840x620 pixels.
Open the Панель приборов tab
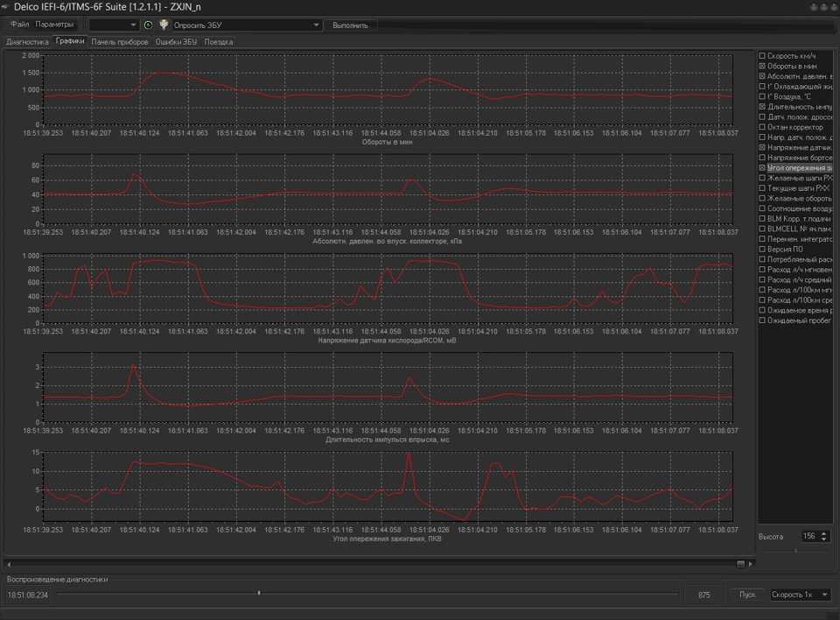tap(120, 42)
